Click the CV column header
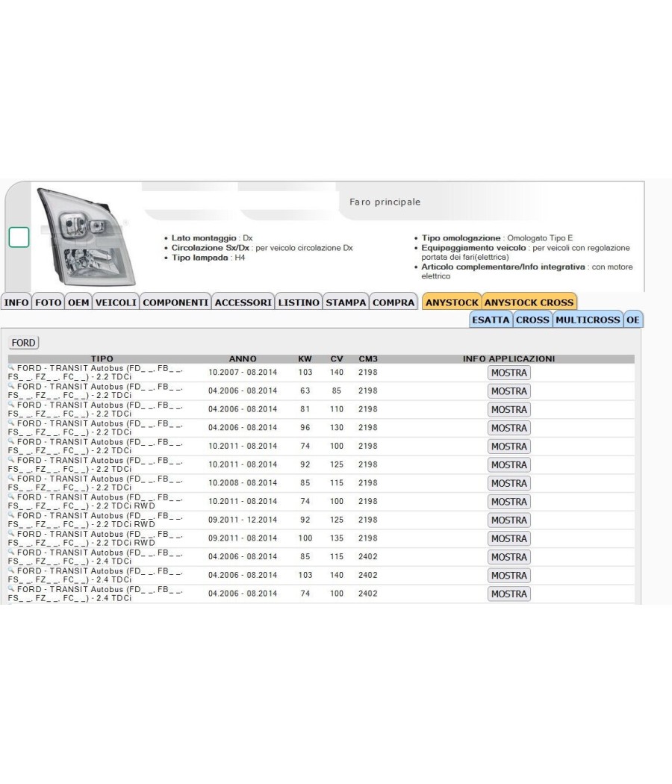Screen dimensions: 672x784 tap(337, 359)
